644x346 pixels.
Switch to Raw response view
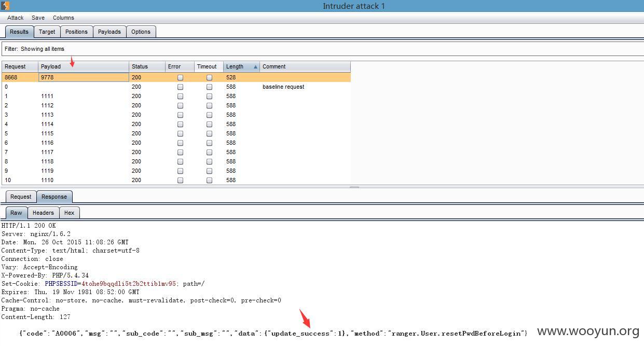(x=16, y=213)
